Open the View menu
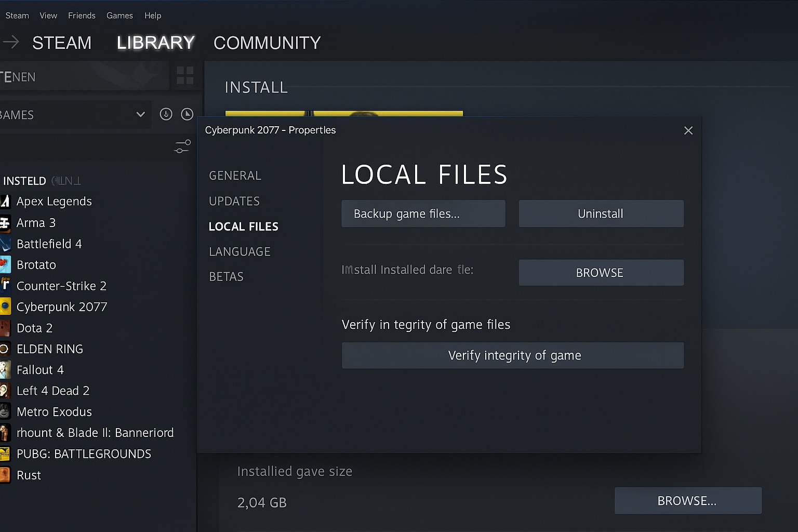This screenshot has height=532, width=798. tap(48, 16)
